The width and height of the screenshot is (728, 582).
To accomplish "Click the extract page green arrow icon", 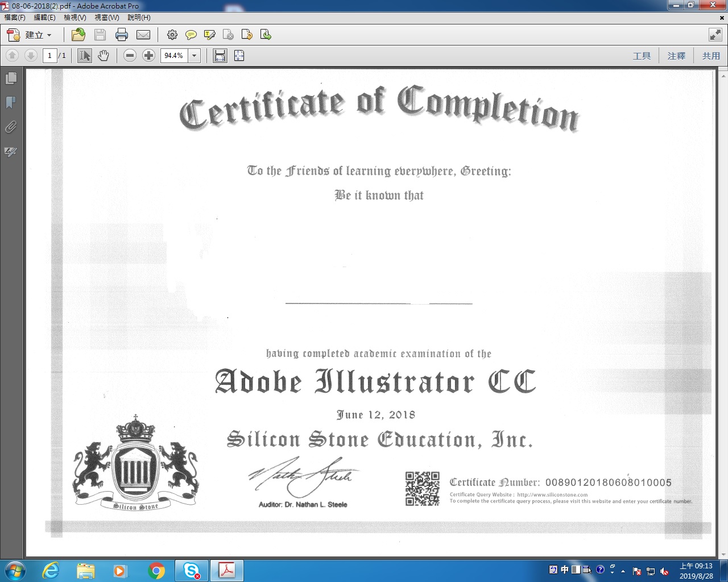I will [x=266, y=35].
